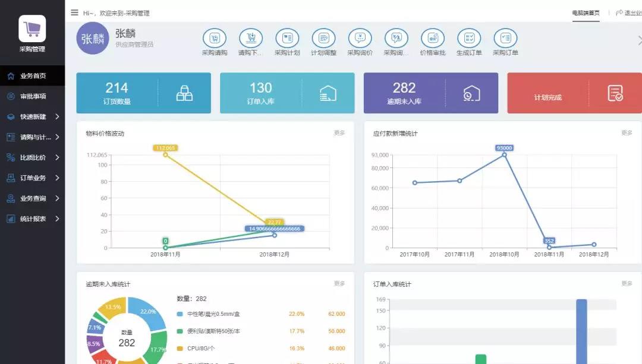Click the 供应商管理员 role text
Screen dimensions: 642x364
[134, 45]
